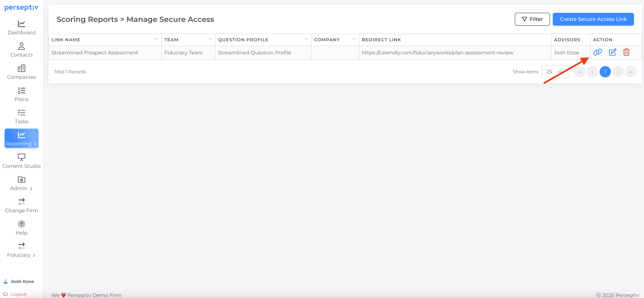This screenshot has width=644, height=298.
Task: Expand the Fiduciary firm switcher
Action: [x=22, y=250]
